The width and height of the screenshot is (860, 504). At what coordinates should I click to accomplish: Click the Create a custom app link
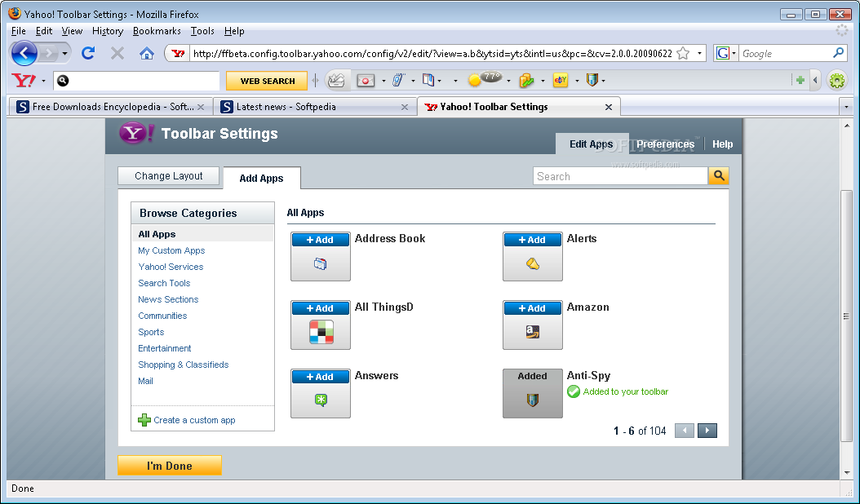coord(194,420)
